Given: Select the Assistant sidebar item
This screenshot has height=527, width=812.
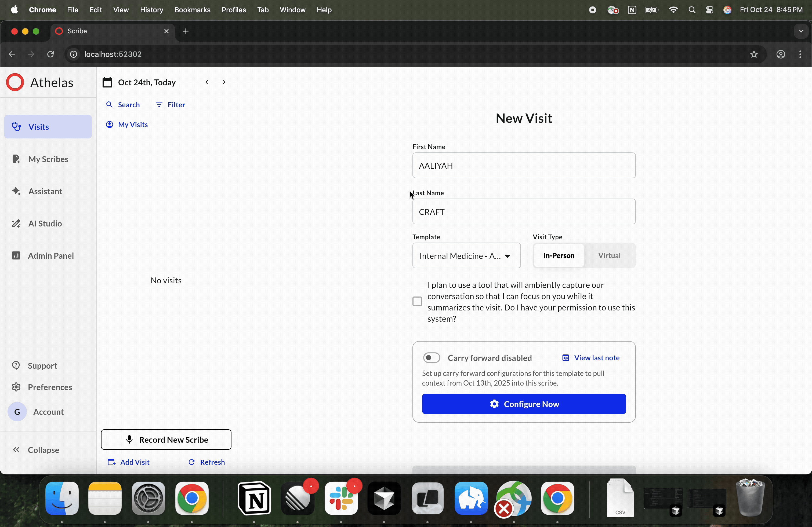Looking at the screenshot, I should coord(45,191).
